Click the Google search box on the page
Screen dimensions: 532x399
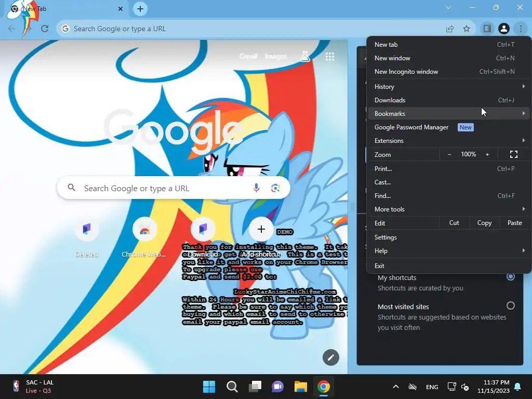pyautogui.click(x=174, y=188)
